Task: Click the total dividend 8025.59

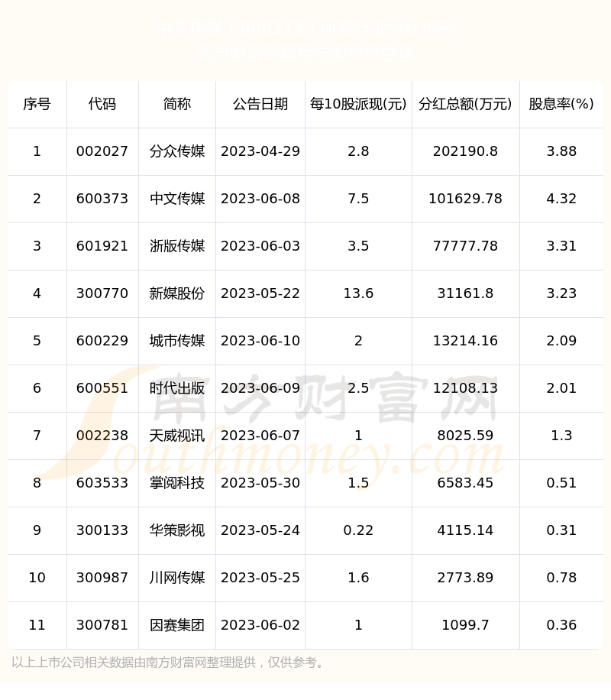Action: 465,436
